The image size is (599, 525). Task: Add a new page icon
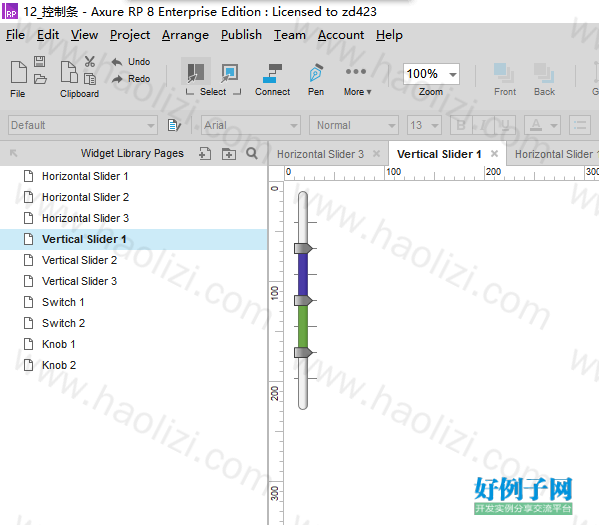(205, 154)
